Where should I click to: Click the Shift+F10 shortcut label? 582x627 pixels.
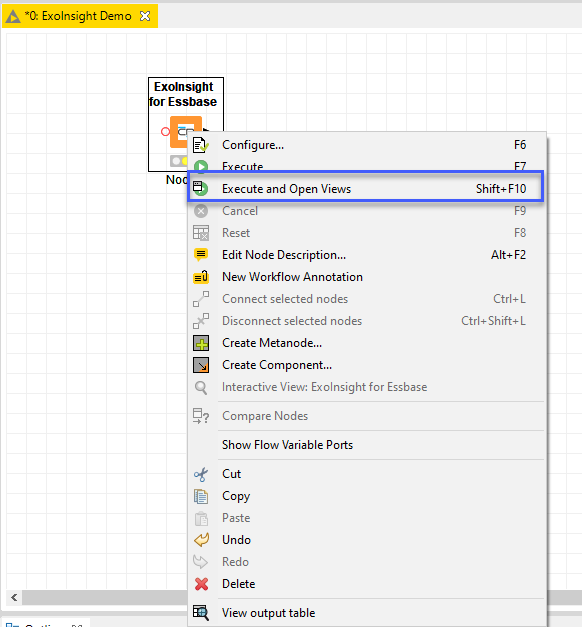501,188
